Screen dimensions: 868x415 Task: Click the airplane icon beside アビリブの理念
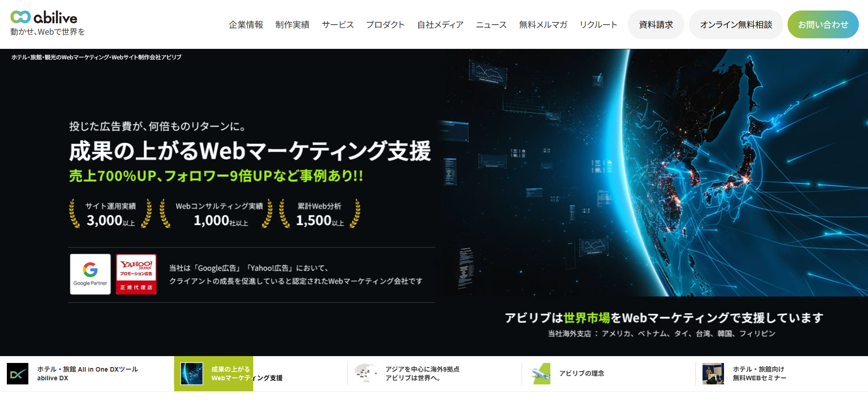(x=541, y=373)
